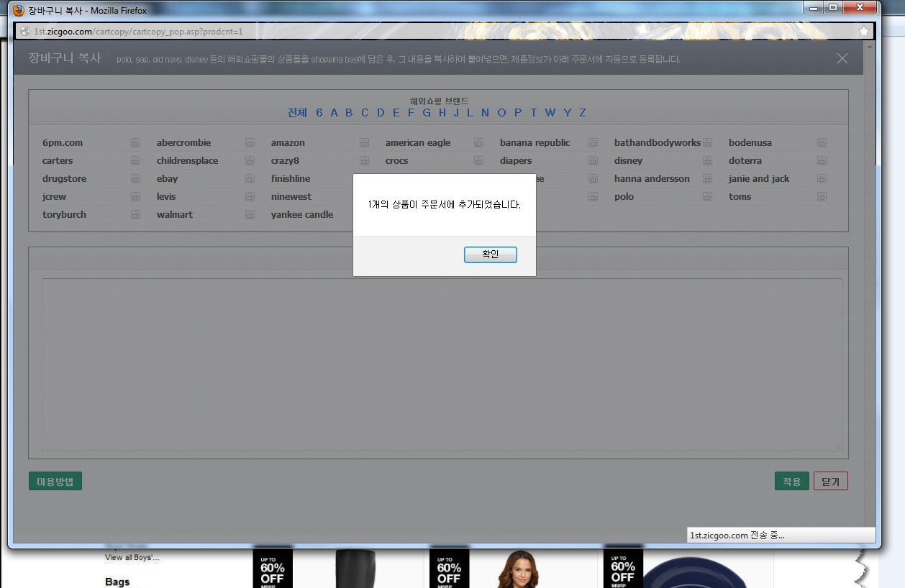Choose the letter J brand filter
Viewport: 905px width, 588px height.
point(456,112)
